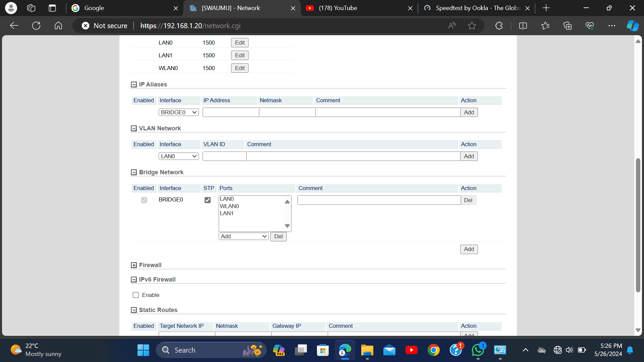Activate the Read aloud icon

pos(452,26)
